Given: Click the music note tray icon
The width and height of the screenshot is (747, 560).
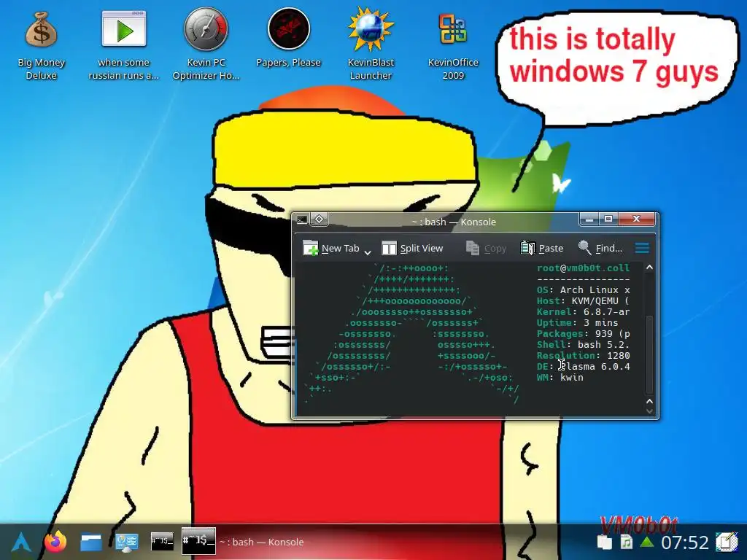Looking at the screenshot, I should pyautogui.click(x=626, y=542).
